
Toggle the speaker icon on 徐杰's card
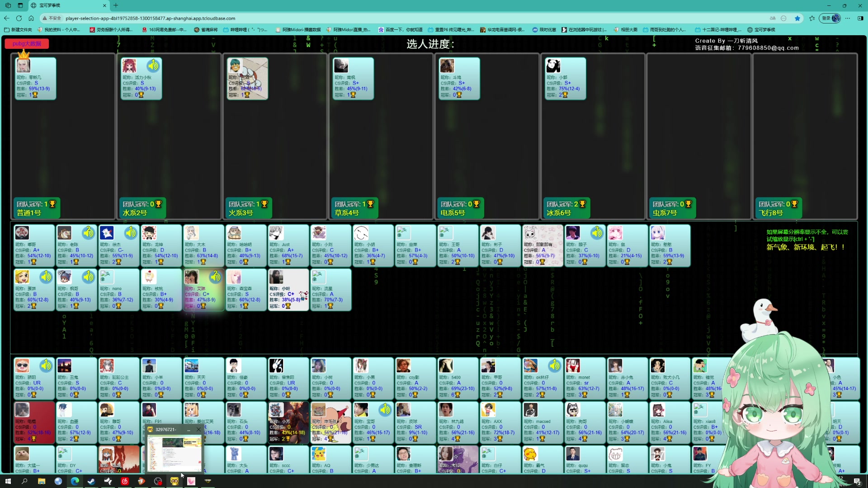(130, 233)
